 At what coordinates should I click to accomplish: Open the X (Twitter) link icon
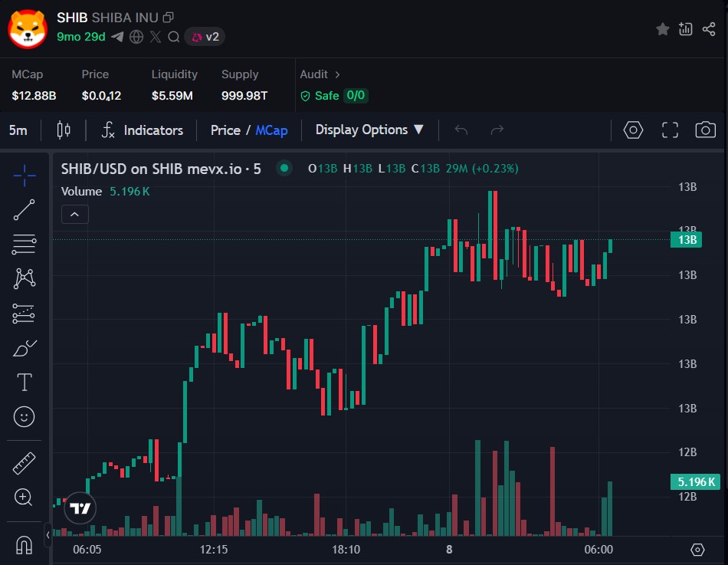[156, 37]
